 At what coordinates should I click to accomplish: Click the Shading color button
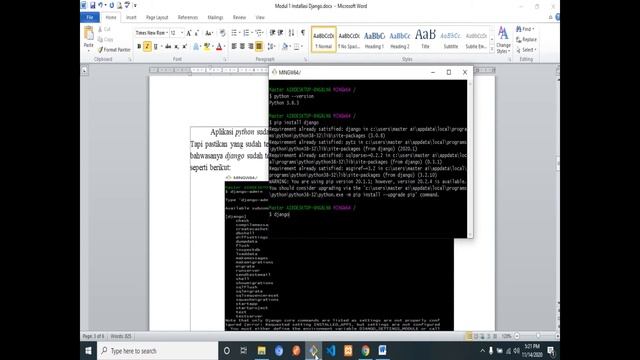coord(285,47)
